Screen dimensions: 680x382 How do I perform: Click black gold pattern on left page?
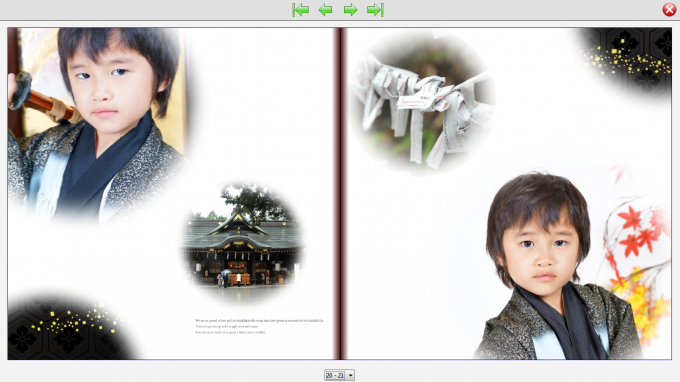pos(65,326)
